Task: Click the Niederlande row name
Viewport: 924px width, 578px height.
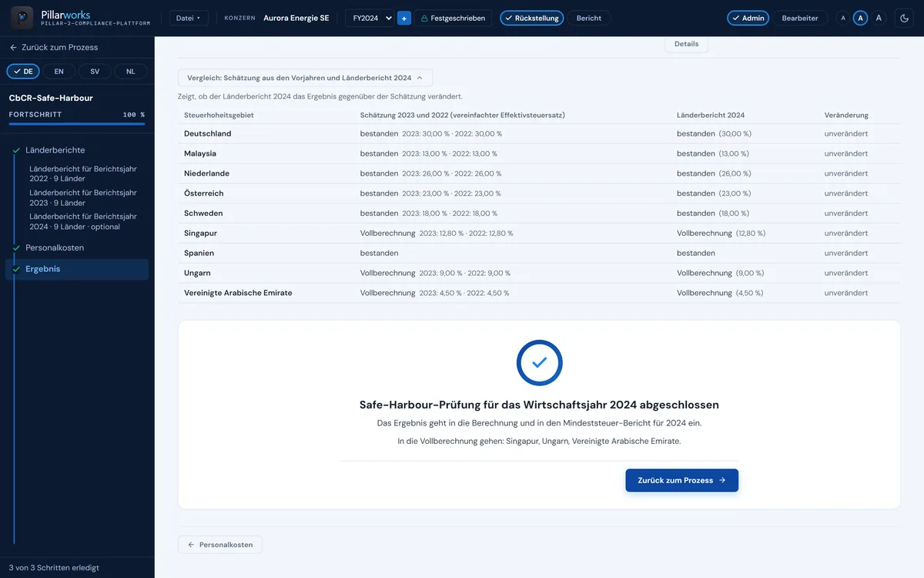Action: pos(206,173)
